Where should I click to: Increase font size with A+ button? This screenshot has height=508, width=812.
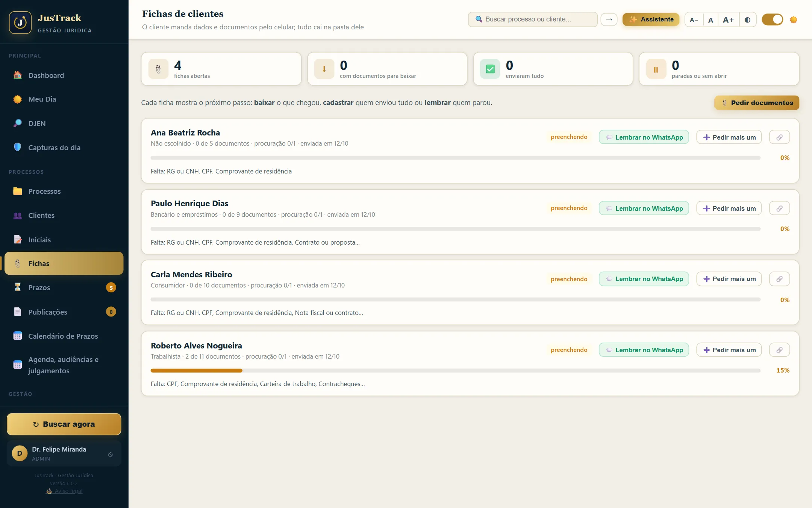pyautogui.click(x=729, y=20)
